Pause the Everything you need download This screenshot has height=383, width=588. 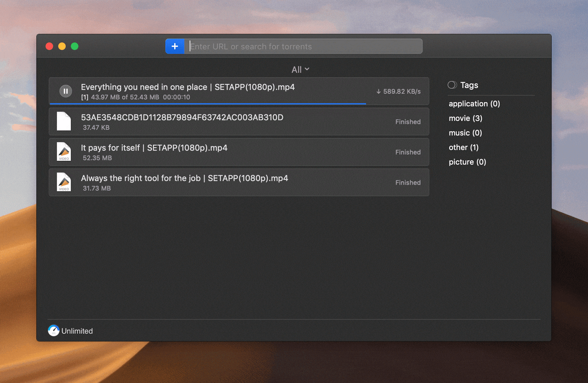[66, 91]
